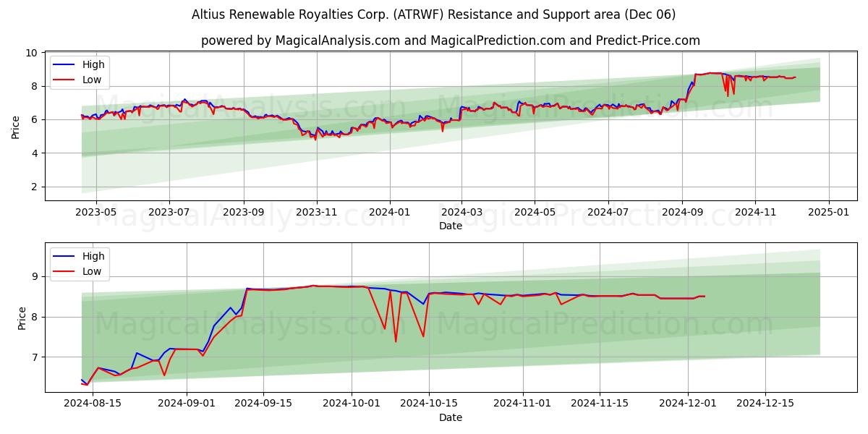
Task: Click the top chart '8' price tick
Action: point(35,86)
